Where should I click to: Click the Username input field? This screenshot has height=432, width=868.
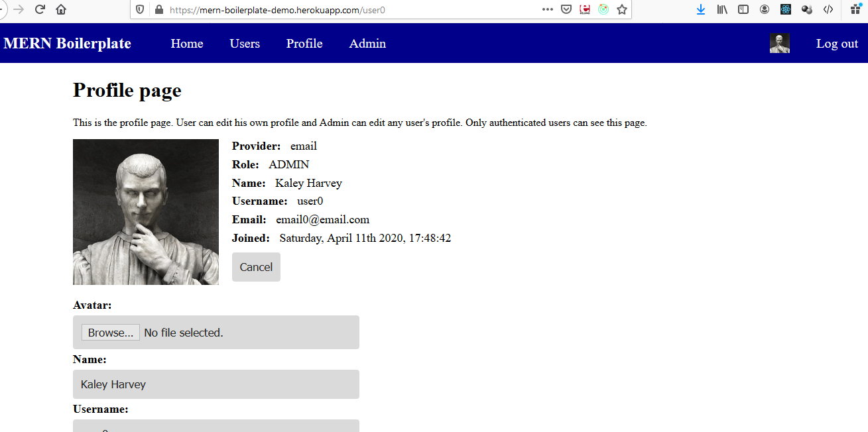coord(216,425)
